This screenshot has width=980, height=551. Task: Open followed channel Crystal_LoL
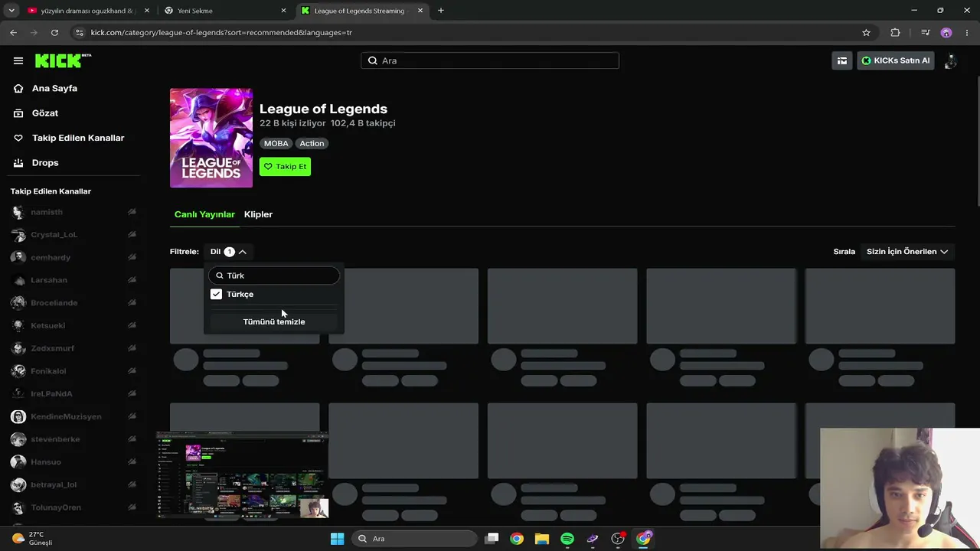click(54, 235)
